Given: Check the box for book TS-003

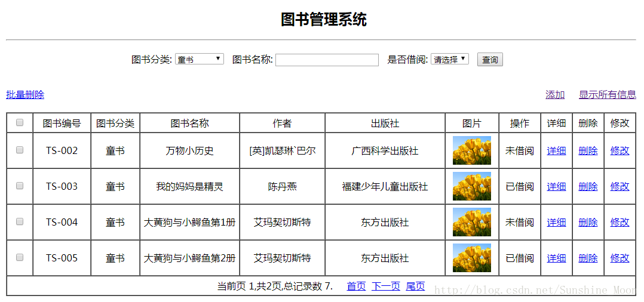Looking at the screenshot, I should [x=20, y=186].
